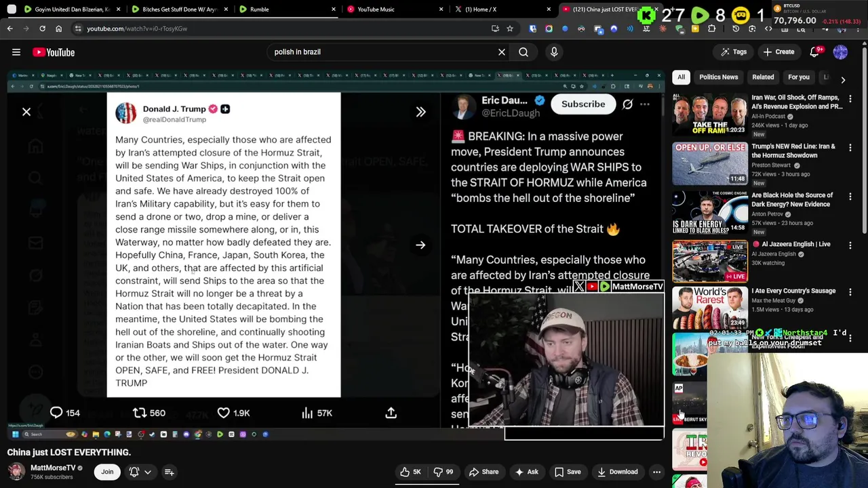Reload the current page

[42, 28]
